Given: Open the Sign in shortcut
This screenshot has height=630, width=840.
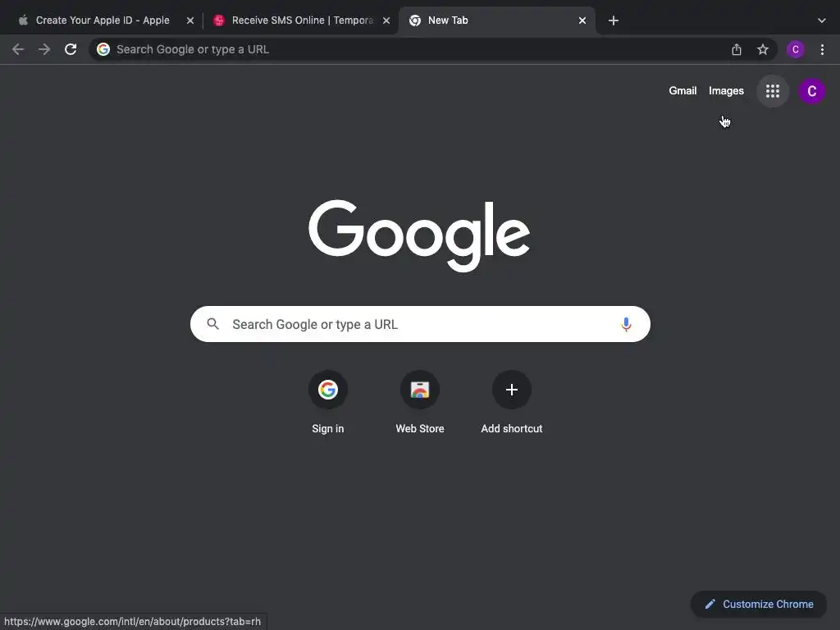Looking at the screenshot, I should pyautogui.click(x=328, y=402).
